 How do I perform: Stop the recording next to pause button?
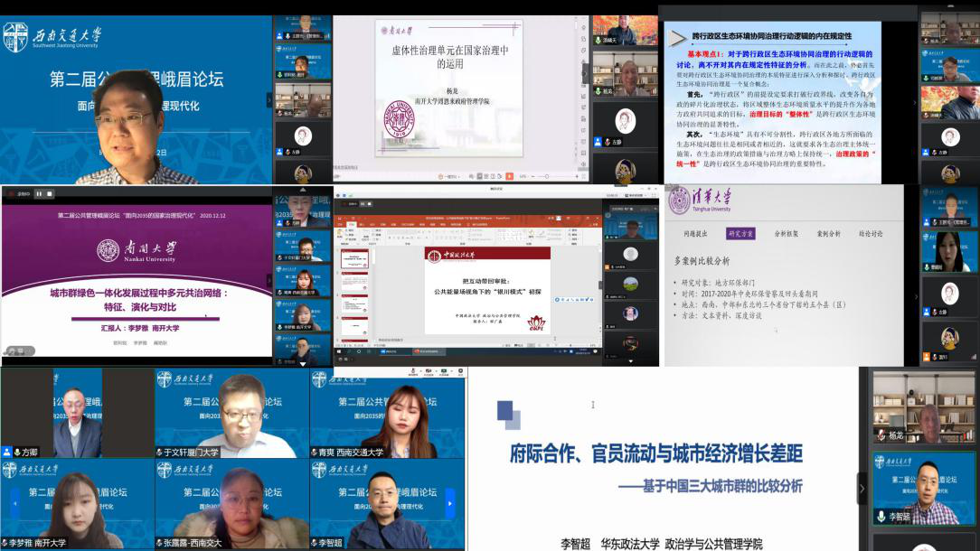(x=49, y=193)
